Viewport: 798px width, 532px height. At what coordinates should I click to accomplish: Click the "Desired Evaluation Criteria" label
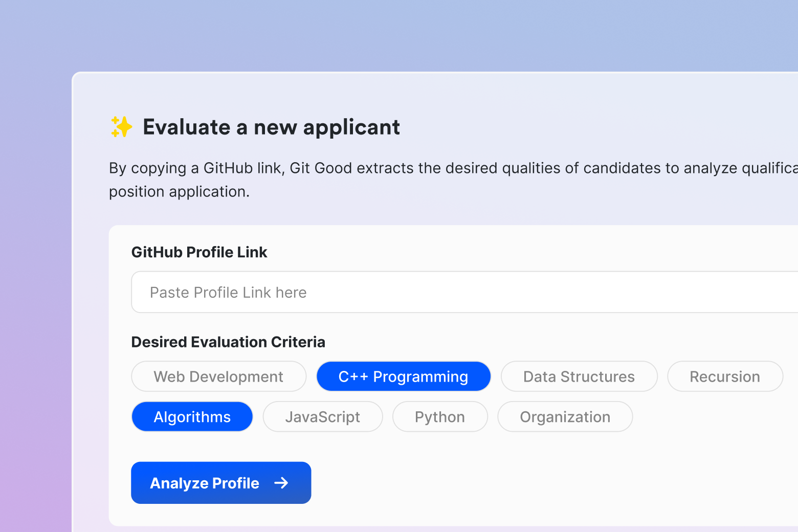coord(228,342)
